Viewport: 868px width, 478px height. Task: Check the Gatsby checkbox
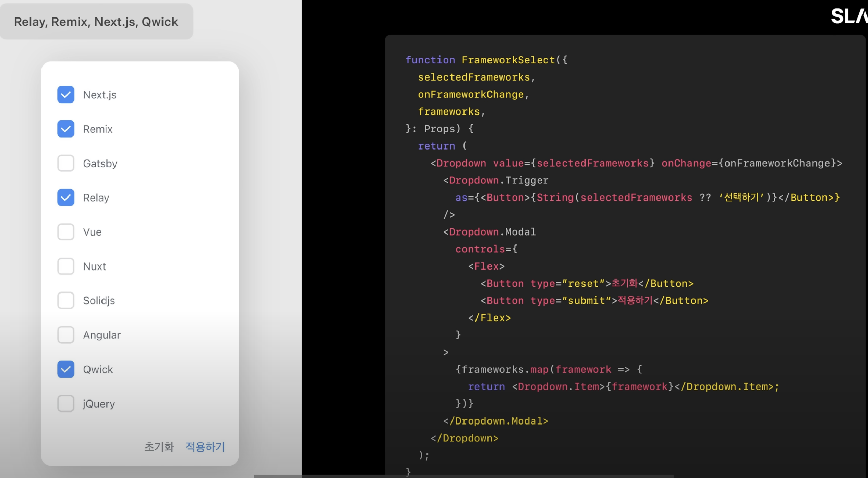[66, 163]
